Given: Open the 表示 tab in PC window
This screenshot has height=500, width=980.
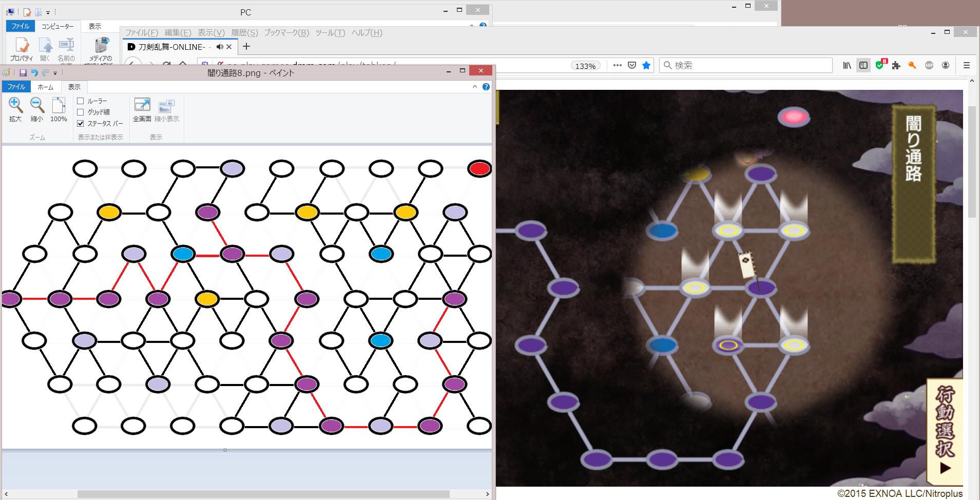Looking at the screenshot, I should coord(95,26).
